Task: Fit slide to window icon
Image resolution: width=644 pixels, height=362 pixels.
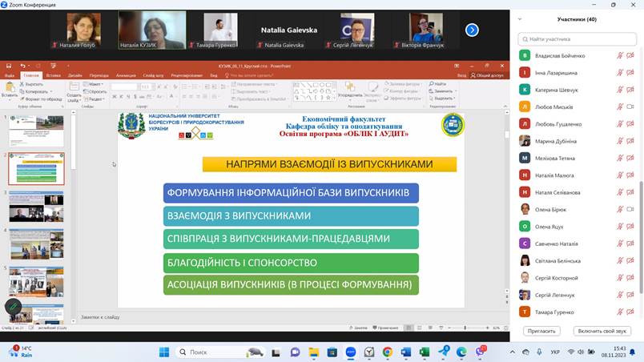Action: point(506,328)
